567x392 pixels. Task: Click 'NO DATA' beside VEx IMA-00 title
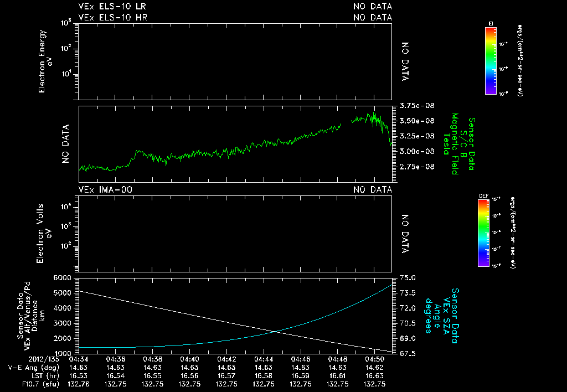pyautogui.click(x=373, y=189)
